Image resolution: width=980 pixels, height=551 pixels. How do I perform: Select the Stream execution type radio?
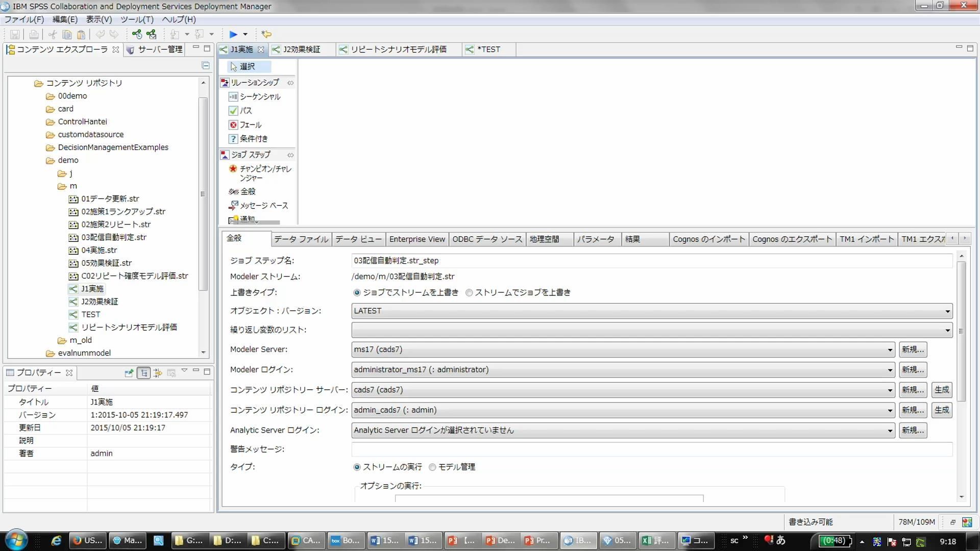tap(357, 467)
